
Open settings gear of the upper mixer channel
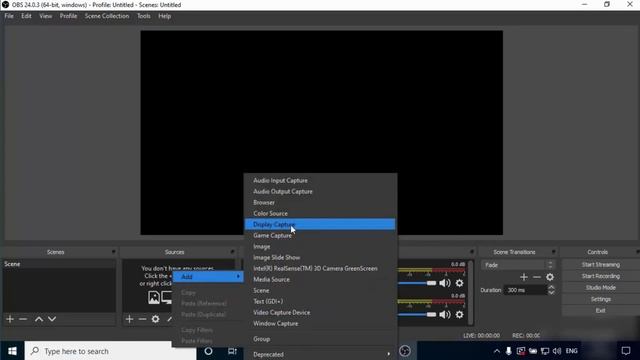pos(460,283)
